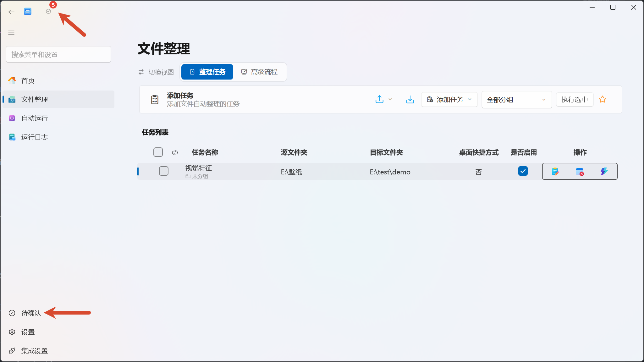Screen dimensions: 644x362
Task: Click the 未分组 group label
Action: (197, 176)
